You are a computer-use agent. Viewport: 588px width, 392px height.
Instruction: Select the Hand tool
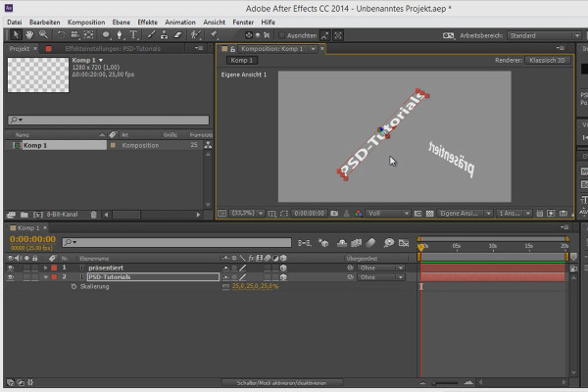pos(29,35)
